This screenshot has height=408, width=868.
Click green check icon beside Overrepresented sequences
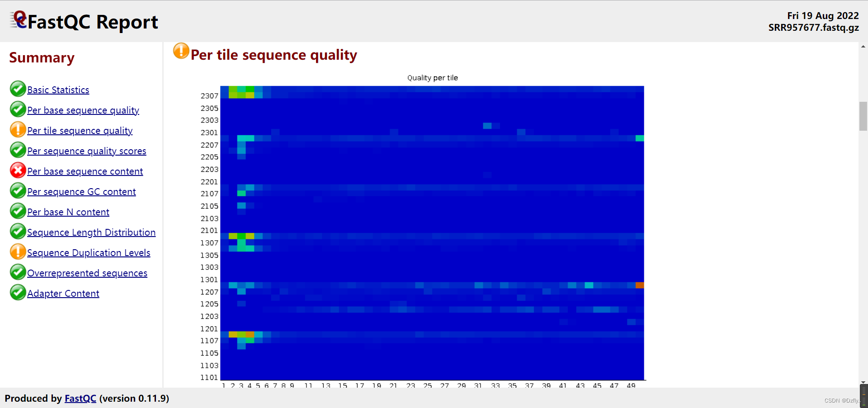pos(18,272)
